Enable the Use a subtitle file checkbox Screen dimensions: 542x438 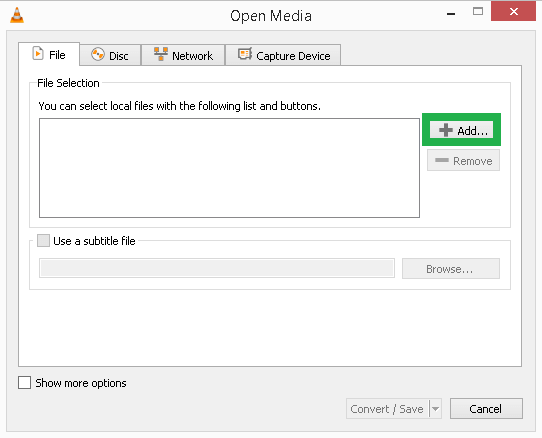(43, 241)
